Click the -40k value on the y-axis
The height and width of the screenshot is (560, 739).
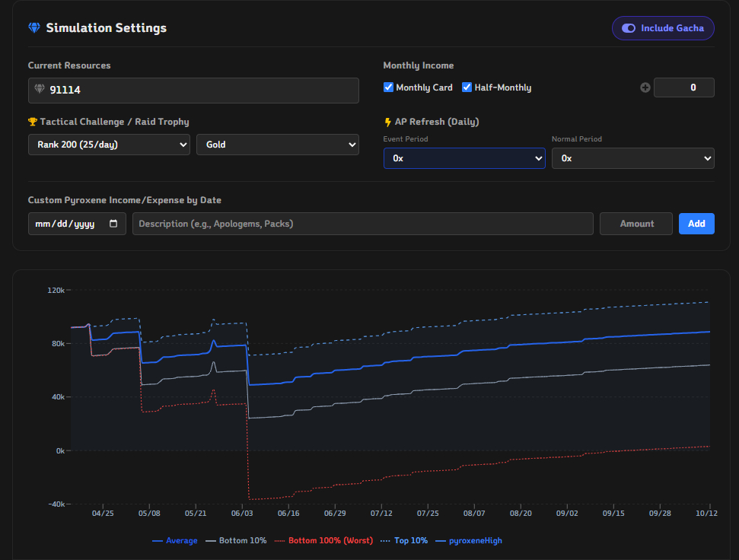tap(56, 504)
